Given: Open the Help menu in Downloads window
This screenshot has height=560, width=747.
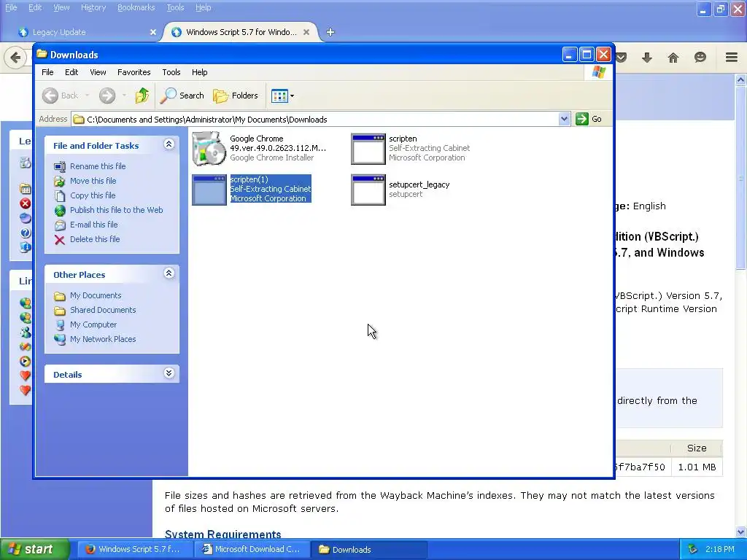Looking at the screenshot, I should tap(200, 72).
